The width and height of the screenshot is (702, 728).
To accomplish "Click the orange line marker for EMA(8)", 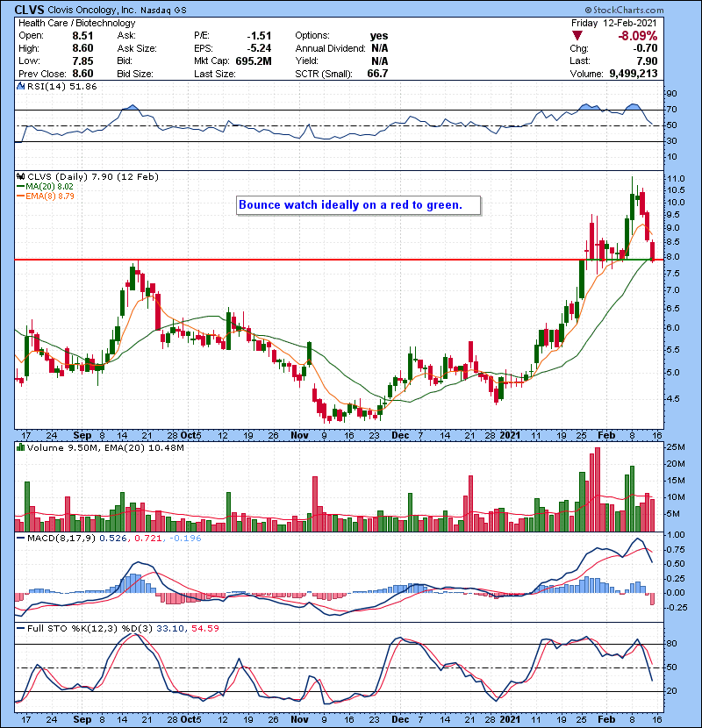I will (20, 196).
